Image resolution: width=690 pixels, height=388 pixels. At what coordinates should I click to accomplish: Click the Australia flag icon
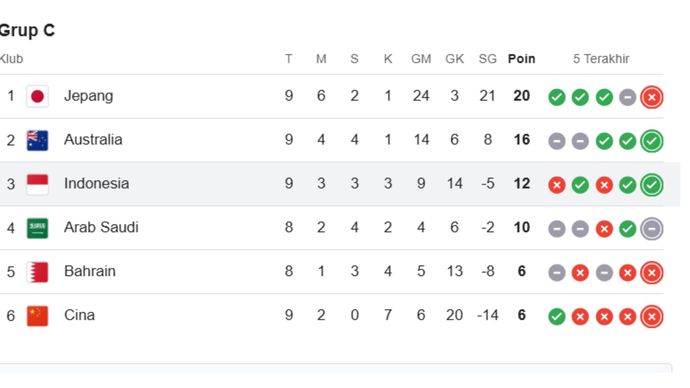point(37,140)
